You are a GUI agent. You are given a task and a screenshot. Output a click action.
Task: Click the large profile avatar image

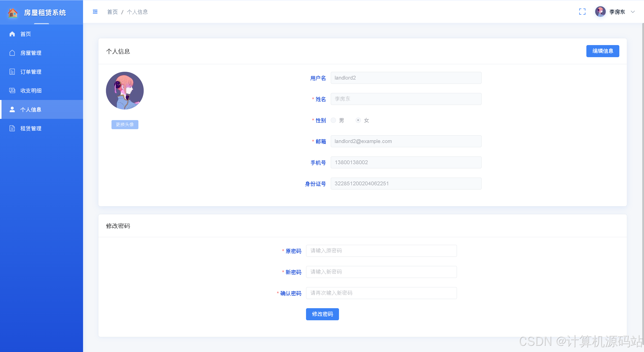pos(125,91)
